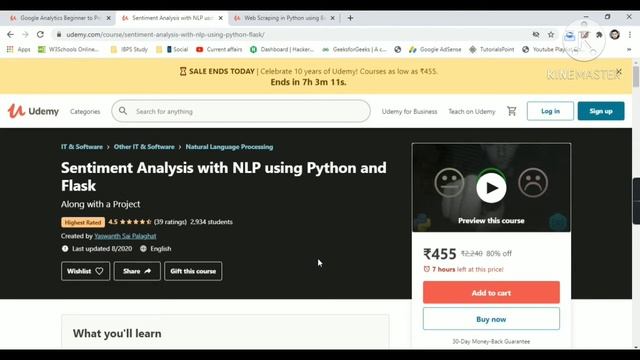Open a new browser tab
Image resolution: width=640 pixels, height=360 pixels.
(350, 18)
